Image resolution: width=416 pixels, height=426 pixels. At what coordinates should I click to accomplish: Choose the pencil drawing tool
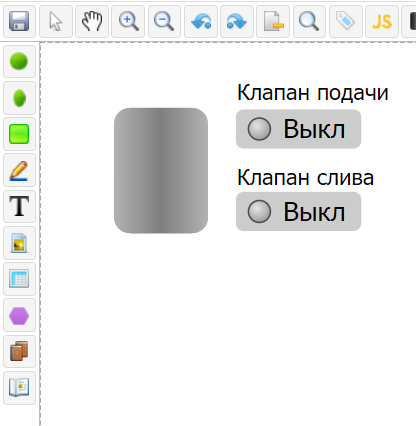click(x=19, y=170)
